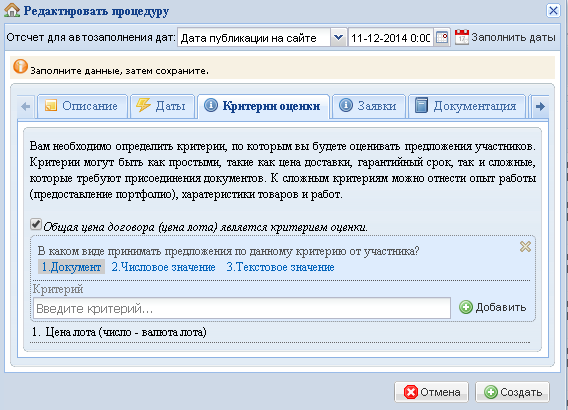This screenshot has height=410, width=568.
Task: Click the Отмена button
Action: pos(431,392)
